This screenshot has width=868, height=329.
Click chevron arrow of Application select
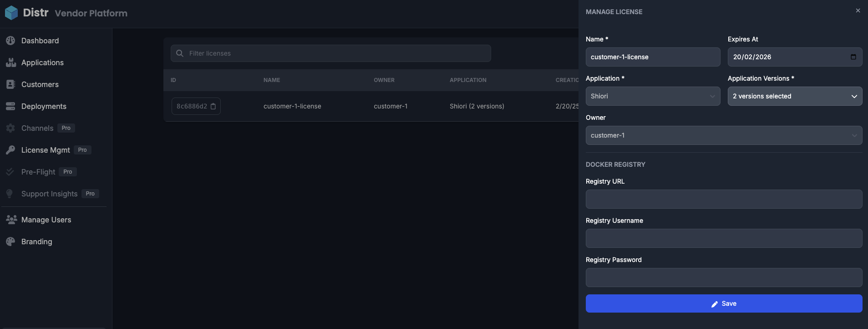(712, 96)
